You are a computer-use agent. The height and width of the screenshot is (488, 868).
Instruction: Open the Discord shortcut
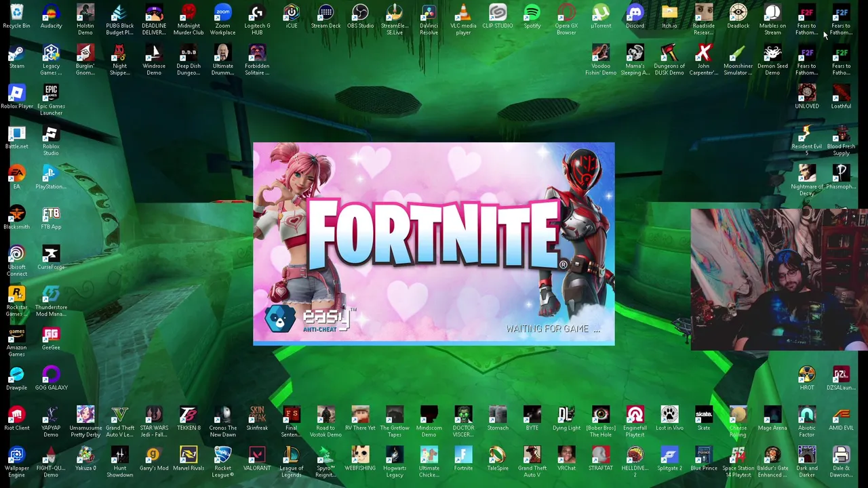point(635,17)
